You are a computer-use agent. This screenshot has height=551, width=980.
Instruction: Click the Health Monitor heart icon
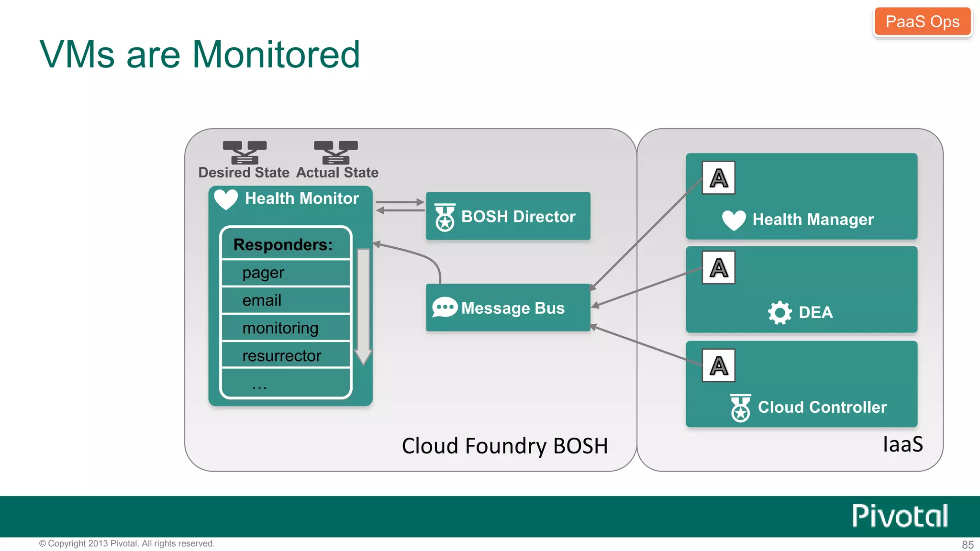click(x=226, y=199)
